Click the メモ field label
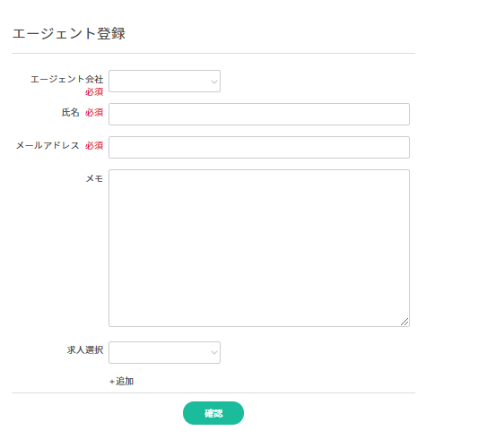The image size is (478, 448). 94,178
